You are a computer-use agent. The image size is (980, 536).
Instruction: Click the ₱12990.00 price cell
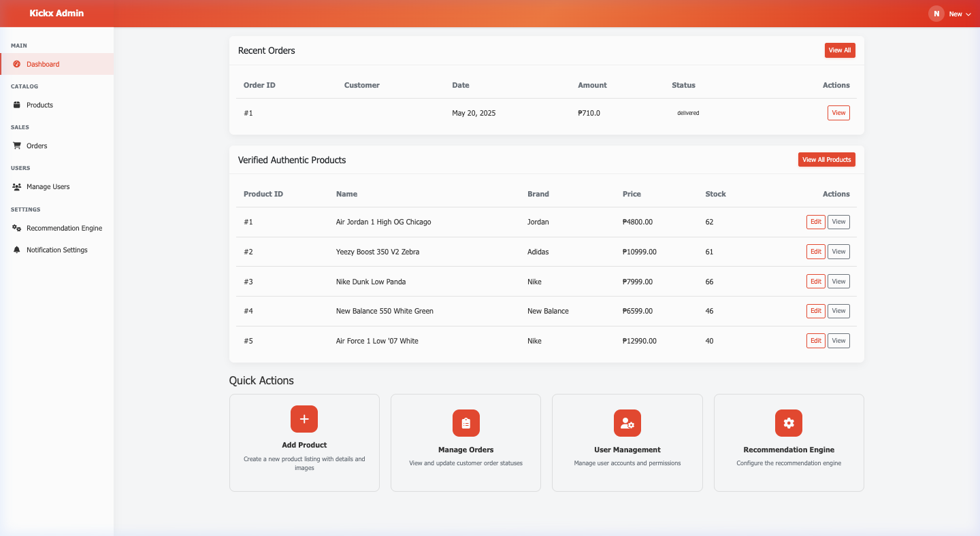640,341
